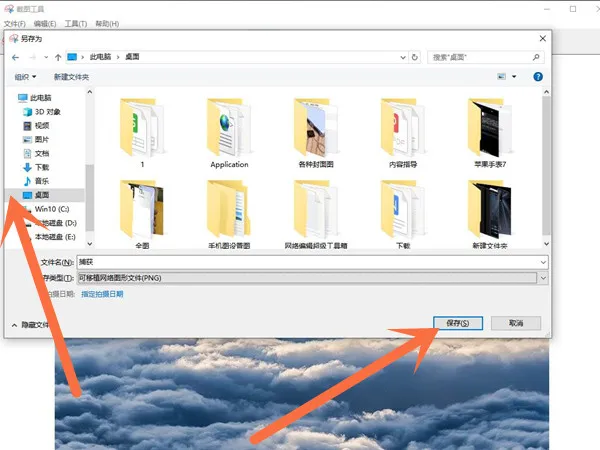The width and height of the screenshot is (600, 450).
Task: Open the 内容指导 folder
Action: [403, 133]
